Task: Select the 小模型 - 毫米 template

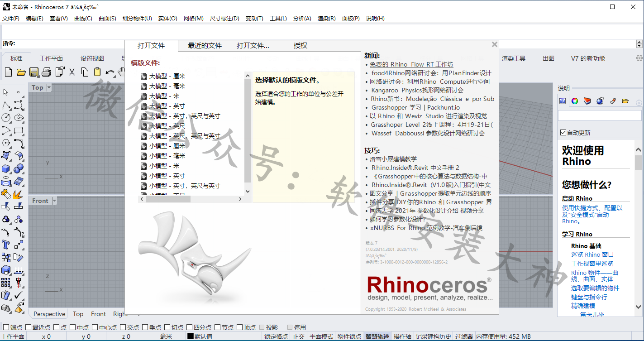Action: (x=167, y=156)
